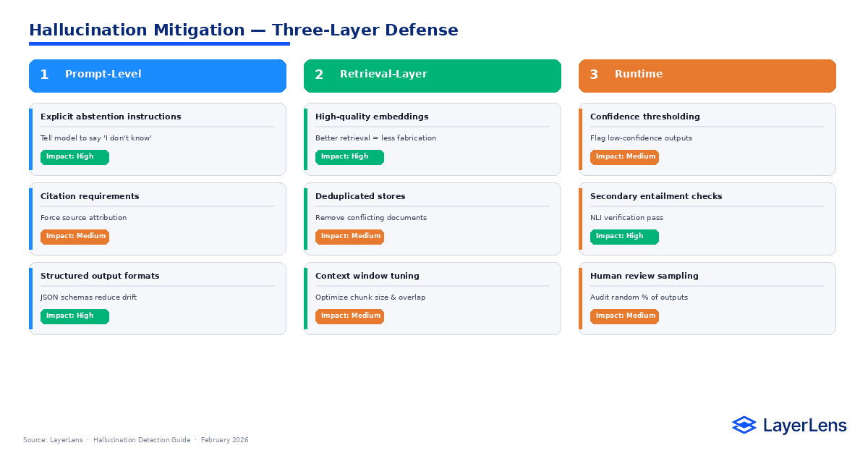Select the Retrieval-Layer column header
Screen dimensions: 868x456
click(x=433, y=76)
